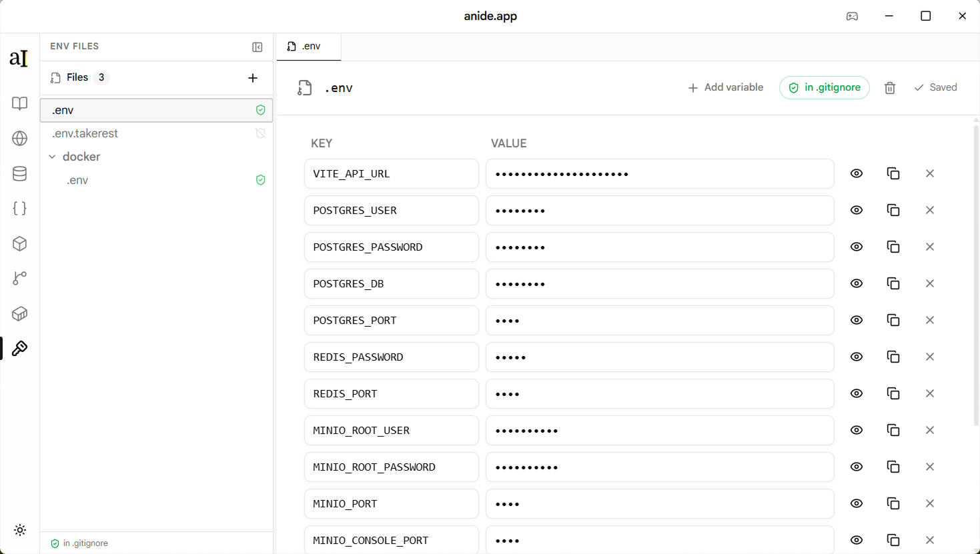The height and width of the screenshot is (554, 980).
Task: Reveal the MINIO_CONSOLE_PORT value
Action: tap(857, 540)
